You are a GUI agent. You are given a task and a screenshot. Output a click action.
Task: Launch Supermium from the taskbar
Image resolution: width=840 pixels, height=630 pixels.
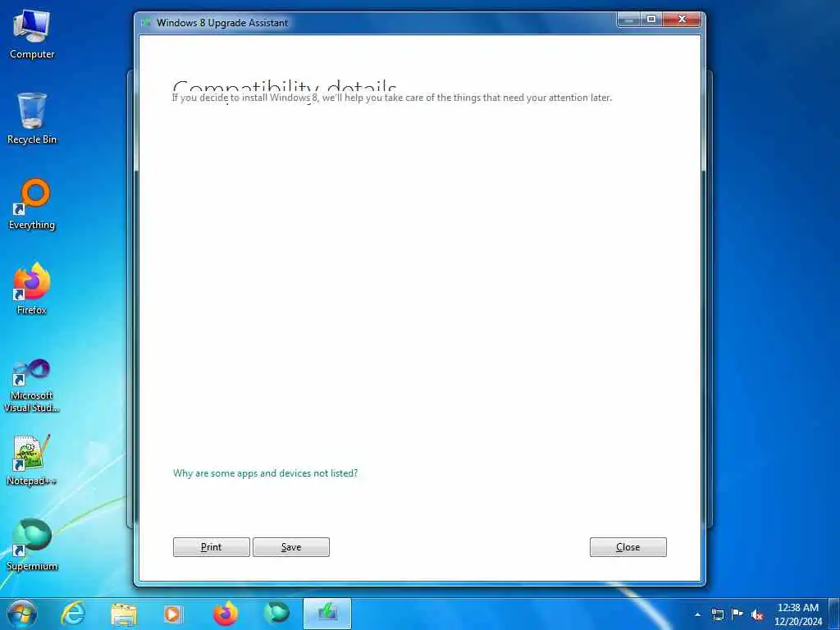[276, 614]
